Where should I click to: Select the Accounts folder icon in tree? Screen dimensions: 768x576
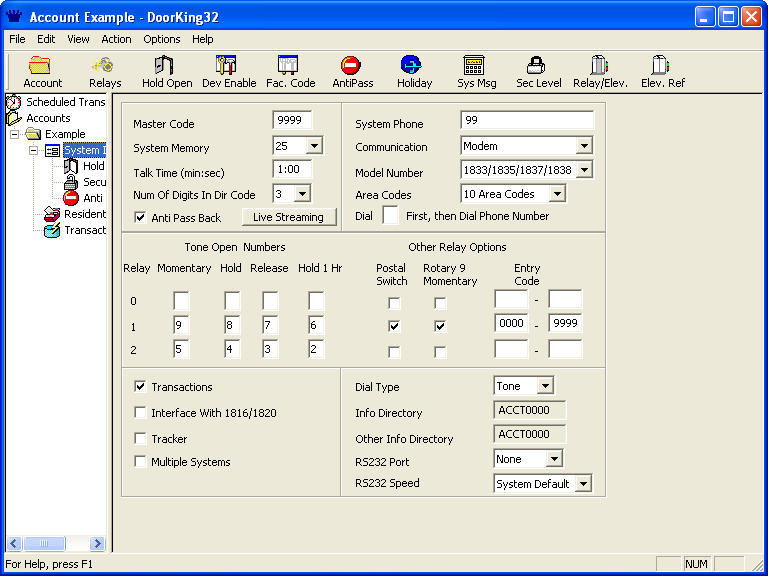tap(14, 118)
